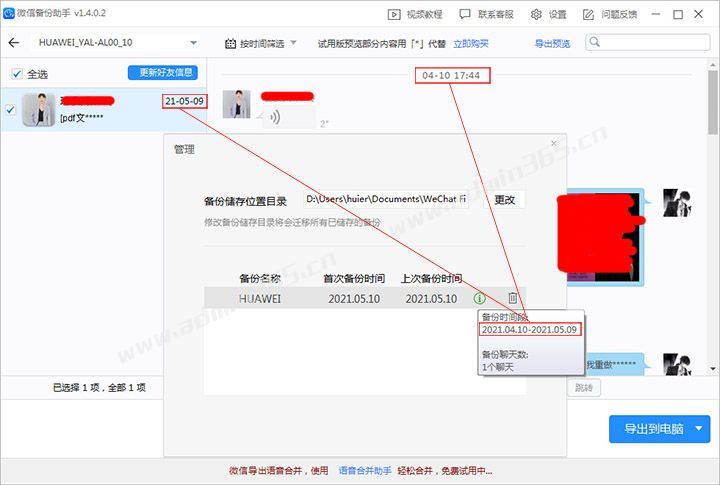This screenshot has width=720, height=485.
Task: Click the 04-10 17:44 chat timestamp
Action: point(452,75)
